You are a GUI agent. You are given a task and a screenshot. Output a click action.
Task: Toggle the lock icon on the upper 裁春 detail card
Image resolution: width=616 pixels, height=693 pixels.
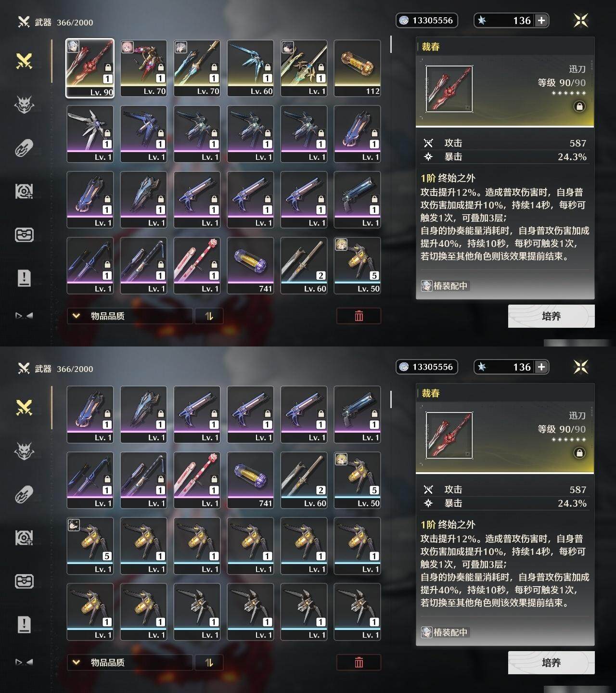(579, 106)
